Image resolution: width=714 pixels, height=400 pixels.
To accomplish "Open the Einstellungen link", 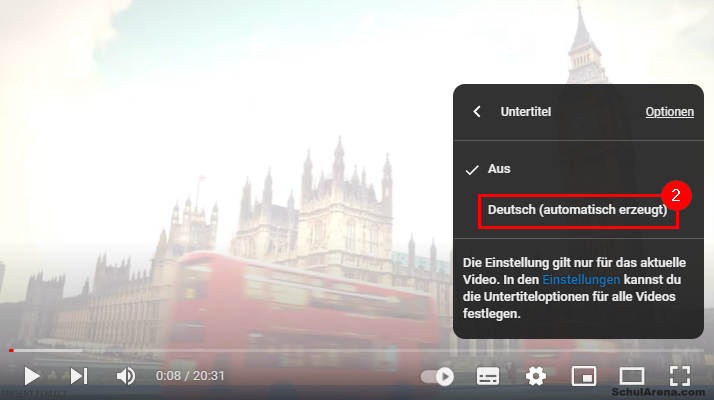I will pyautogui.click(x=581, y=279).
